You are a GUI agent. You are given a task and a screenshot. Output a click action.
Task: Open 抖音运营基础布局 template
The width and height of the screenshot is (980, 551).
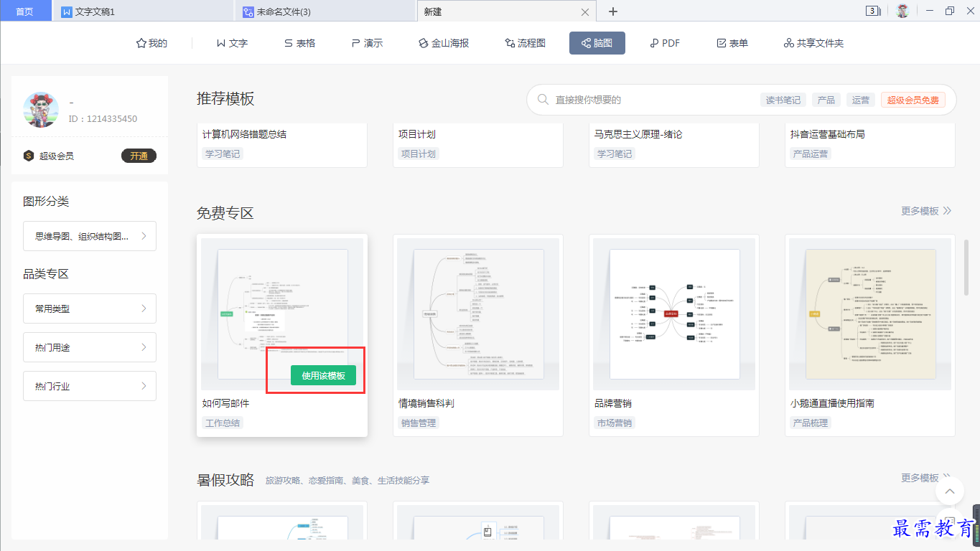tap(828, 134)
